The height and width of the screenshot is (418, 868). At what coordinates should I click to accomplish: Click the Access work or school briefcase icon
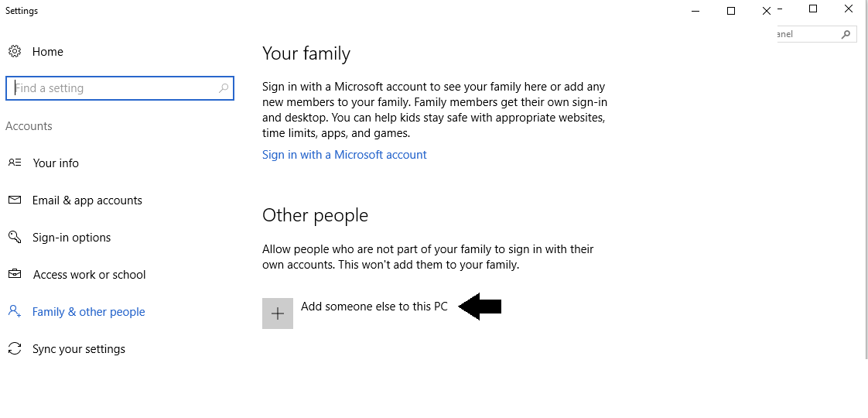[x=15, y=275]
